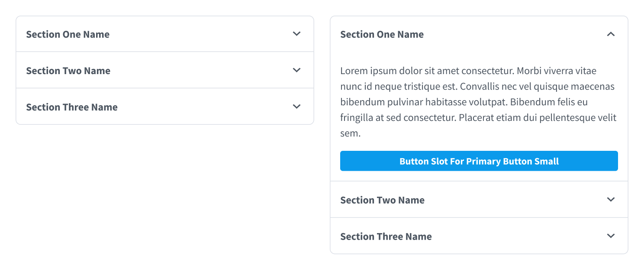Click the word 'Placerat' in the paragraph
The image size is (644, 270).
[x=477, y=118]
